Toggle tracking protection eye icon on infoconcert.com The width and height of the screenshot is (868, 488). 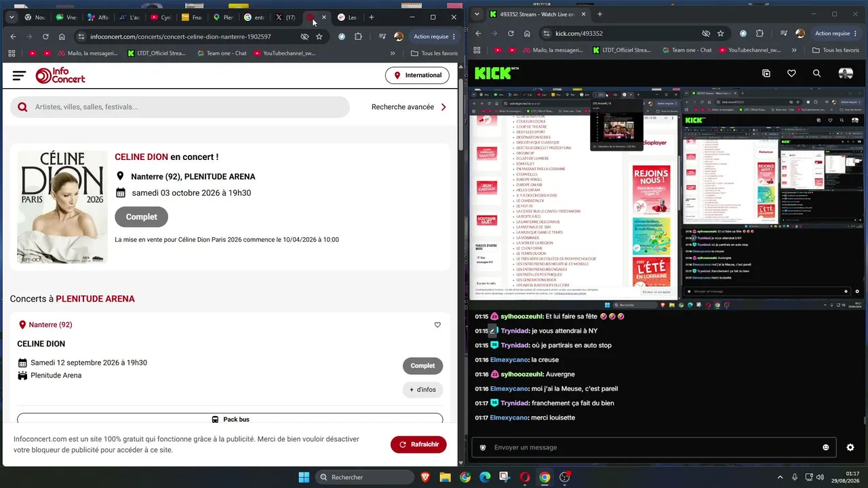(304, 37)
